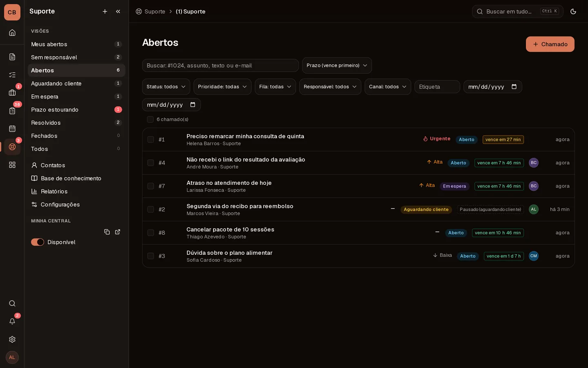Select checkbox for ticket #4
This screenshot has height=368, width=588.
click(x=151, y=163)
